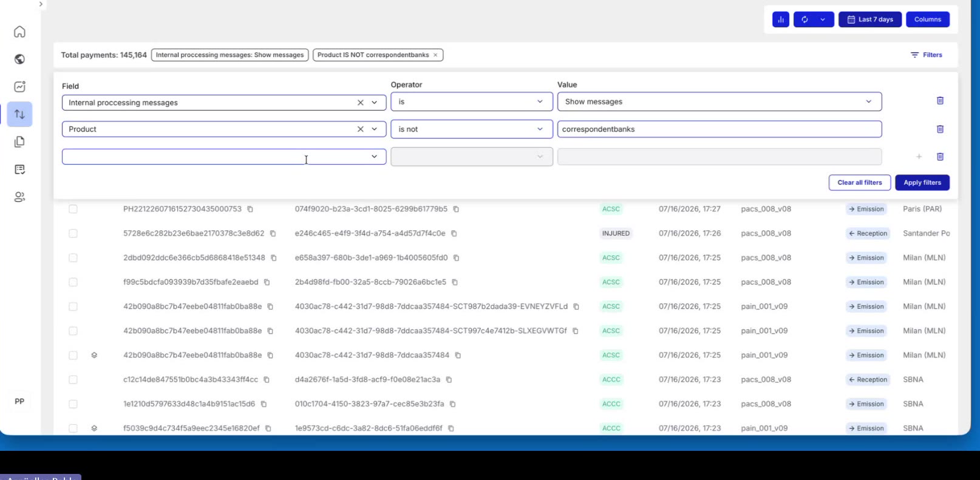Toggle the Filters panel
This screenshot has height=480, width=980.
927,55
